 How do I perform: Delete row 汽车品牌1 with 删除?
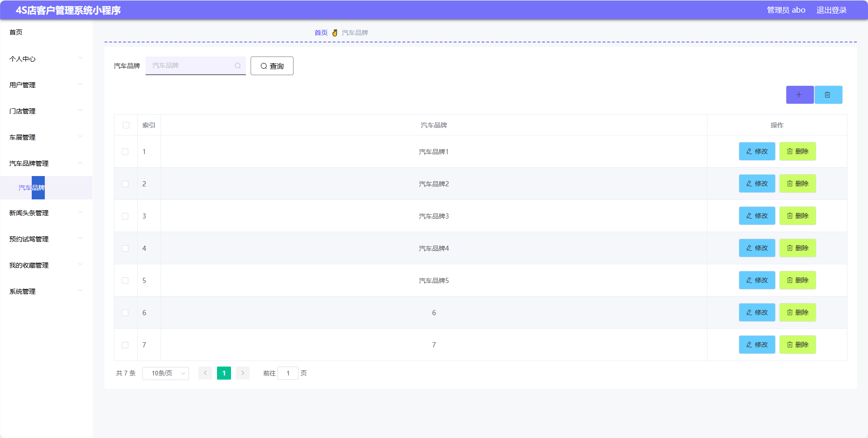(x=798, y=151)
